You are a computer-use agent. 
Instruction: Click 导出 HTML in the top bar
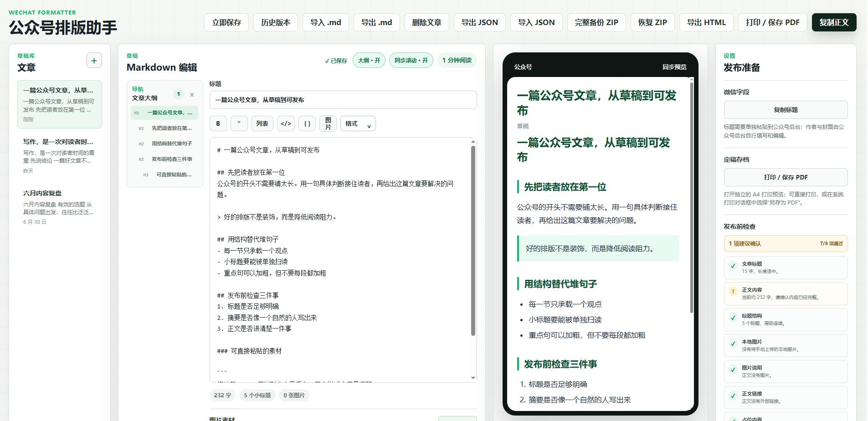[706, 22]
